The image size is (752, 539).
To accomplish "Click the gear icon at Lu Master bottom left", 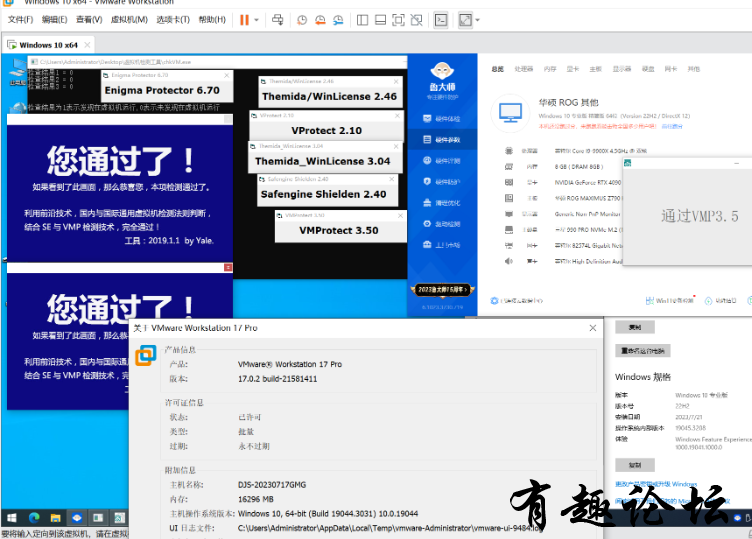I will [x=494, y=301].
